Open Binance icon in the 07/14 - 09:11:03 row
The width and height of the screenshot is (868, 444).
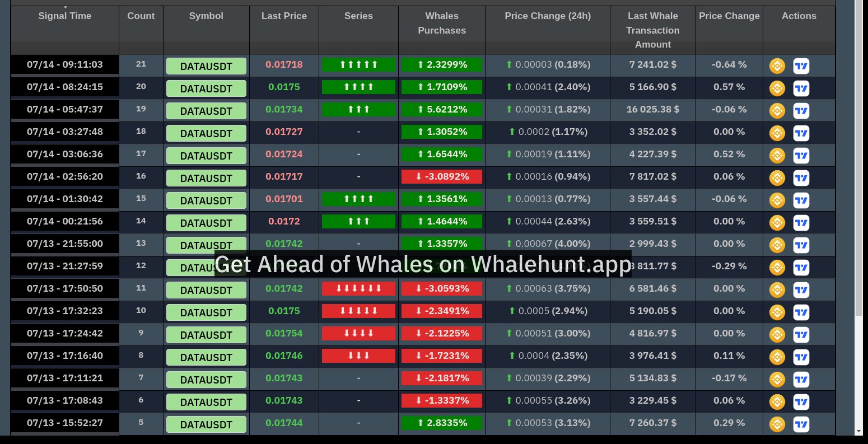click(777, 66)
